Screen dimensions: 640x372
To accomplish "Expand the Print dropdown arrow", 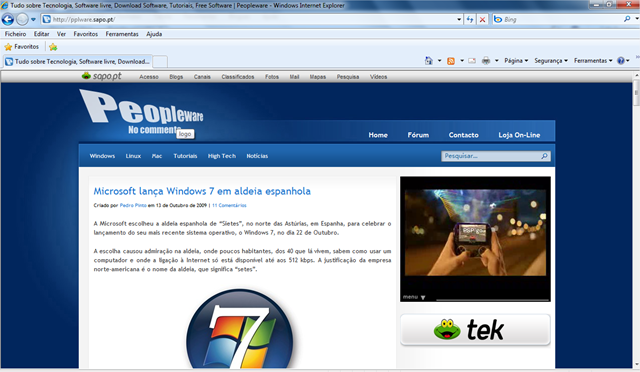I will pyautogui.click(x=497, y=60).
